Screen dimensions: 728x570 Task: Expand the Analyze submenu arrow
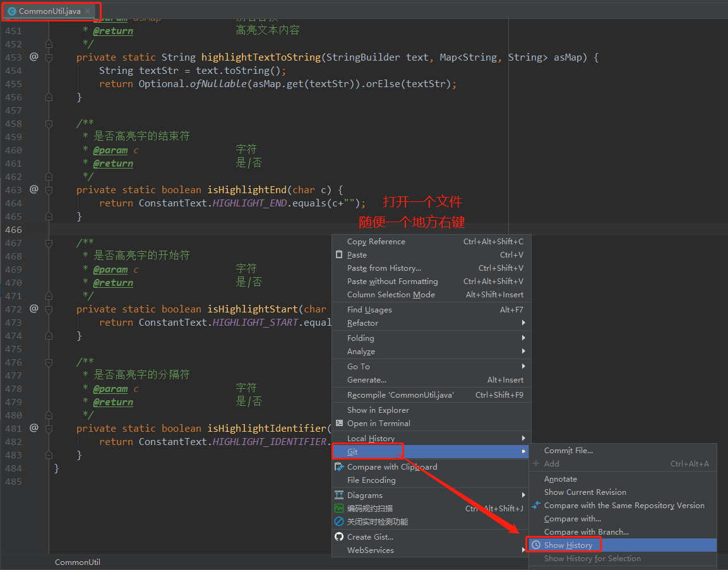pyautogui.click(x=523, y=351)
